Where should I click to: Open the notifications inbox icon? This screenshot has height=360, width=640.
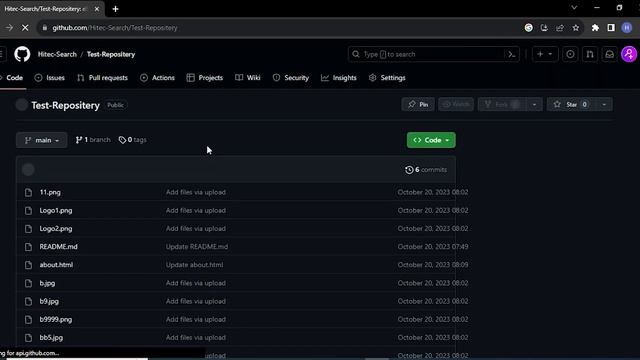click(x=609, y=54)
